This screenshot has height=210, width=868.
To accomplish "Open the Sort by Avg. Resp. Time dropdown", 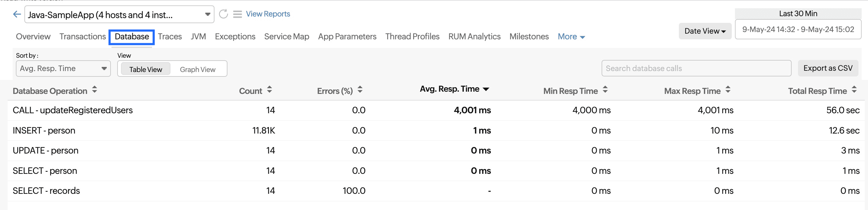I will [63, 69].
